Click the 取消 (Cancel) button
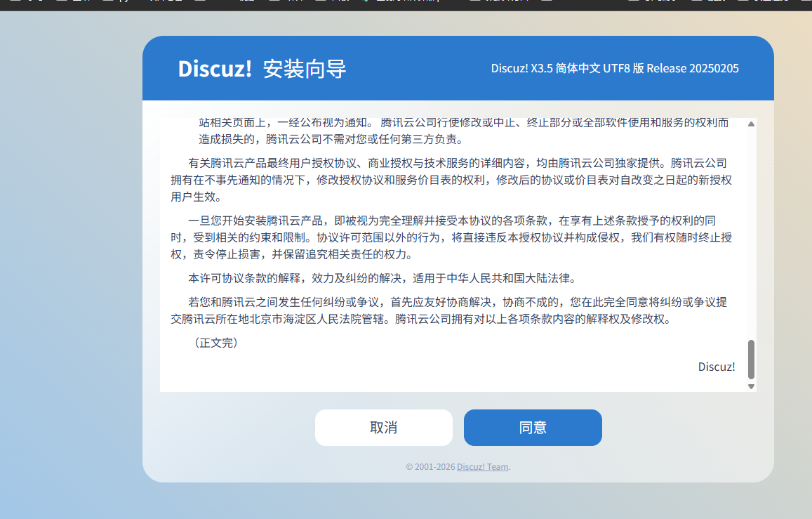This screenshot has height=519, width=812. point(384,428)
